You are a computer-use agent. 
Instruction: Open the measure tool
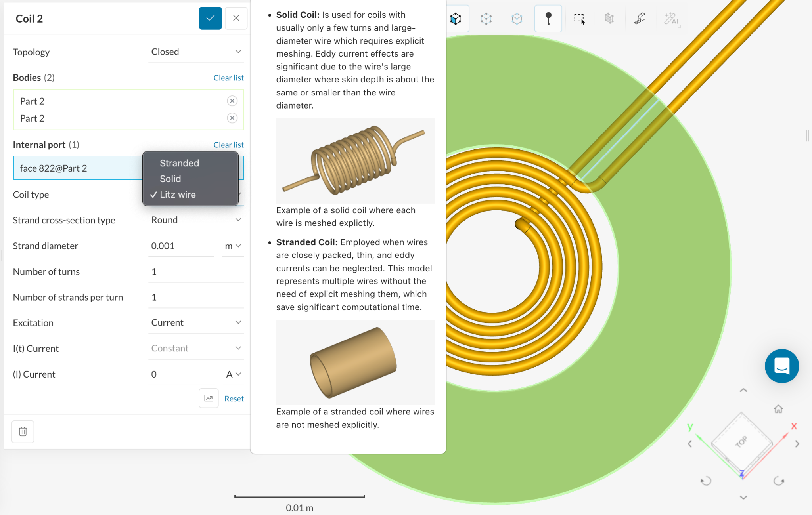pyautogui.click(x=640, y=18)
